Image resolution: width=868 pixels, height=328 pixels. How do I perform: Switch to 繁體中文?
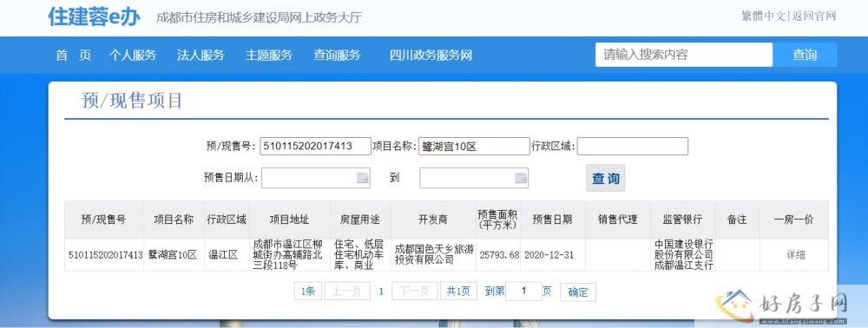coord(763,16)
